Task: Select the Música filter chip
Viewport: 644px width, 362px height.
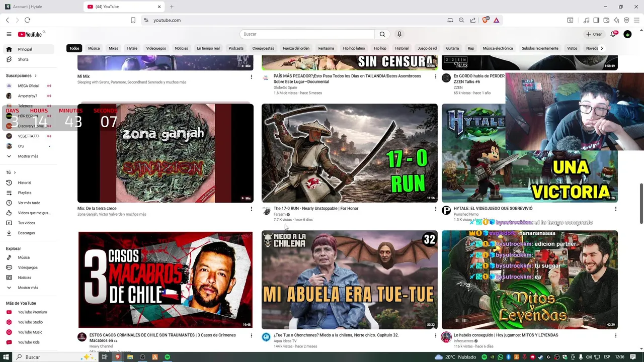Action: pos(94,48)
